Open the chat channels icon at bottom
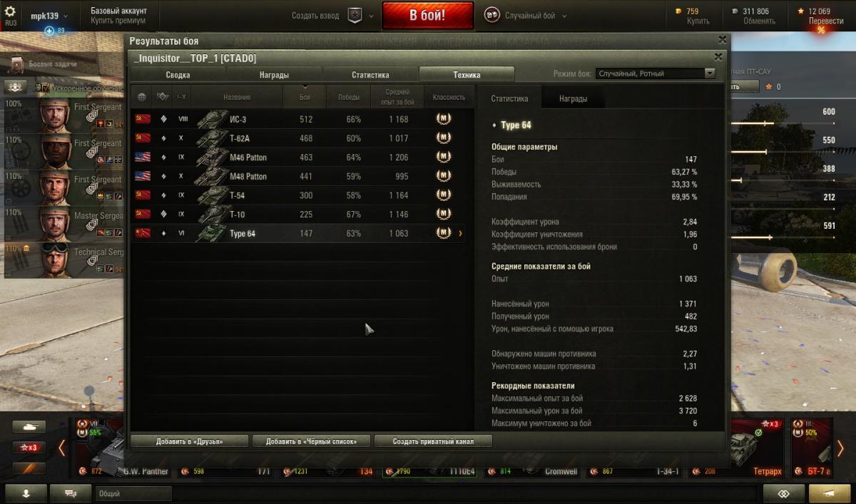The image size is (856, 504). [71, 493]
